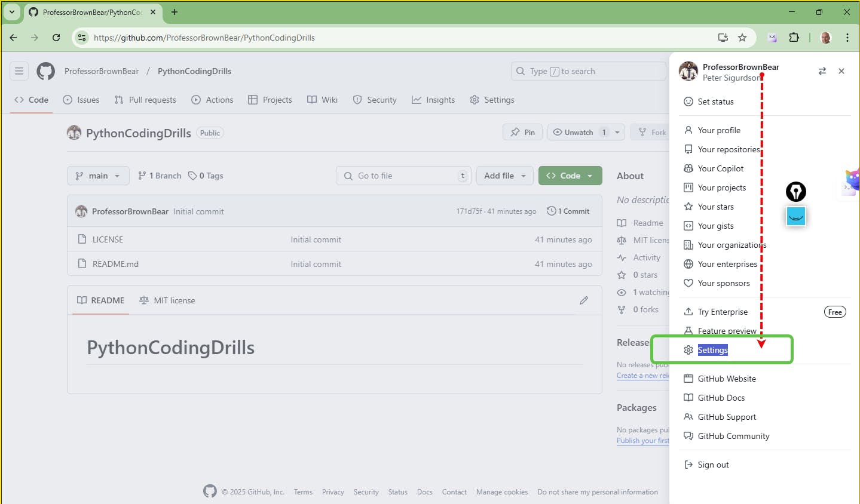
Task: Open the 0 Tags link
Action: (x=206, y=176)
